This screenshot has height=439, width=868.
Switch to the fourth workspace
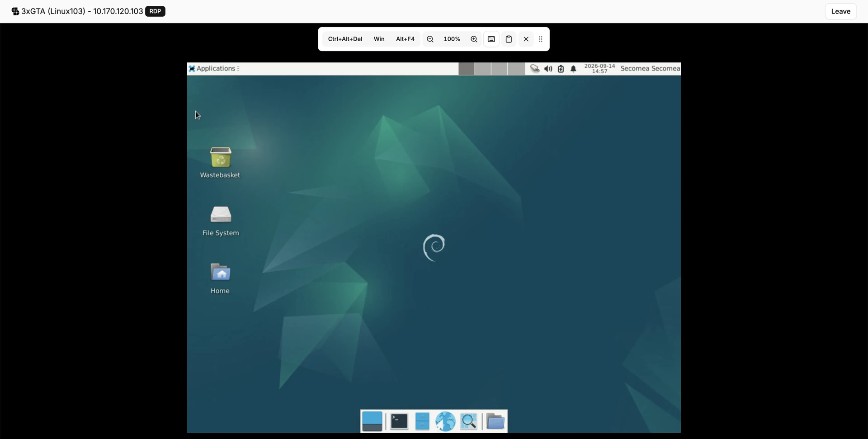tap(516, 69)
